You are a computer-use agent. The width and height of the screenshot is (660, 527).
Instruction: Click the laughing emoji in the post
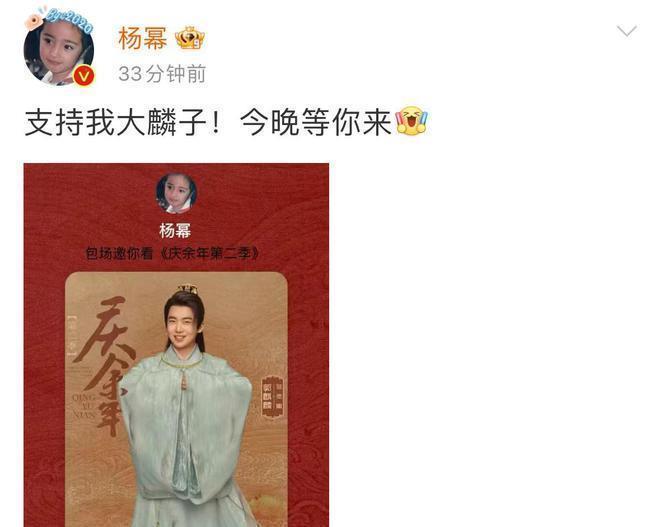[x=411, y=121]
